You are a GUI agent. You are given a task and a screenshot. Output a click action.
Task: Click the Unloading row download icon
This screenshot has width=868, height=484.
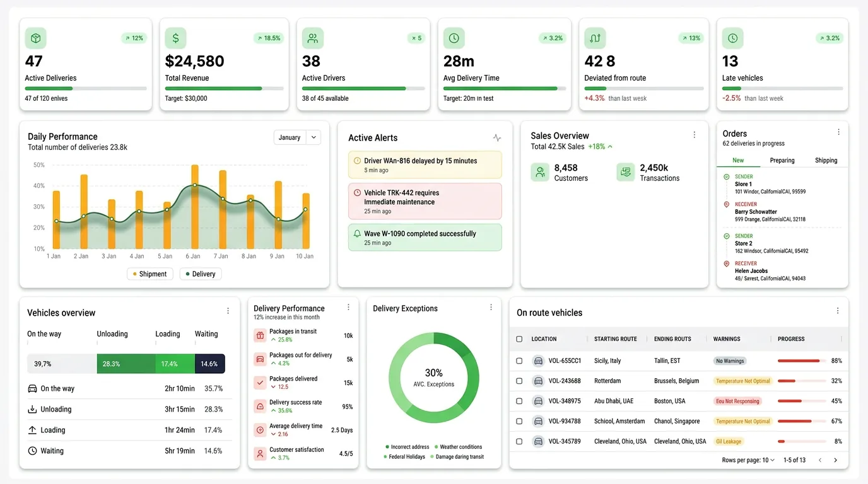tap(32, 409)
